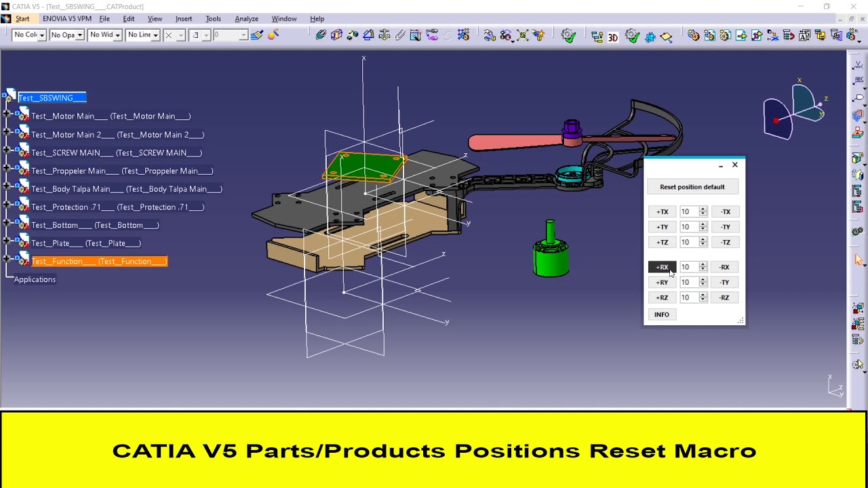Image resolution: width=868 pixels, height=488 pixels.
Task: Click the gear with green check icon right of 3D
Action: click(632, 35)
